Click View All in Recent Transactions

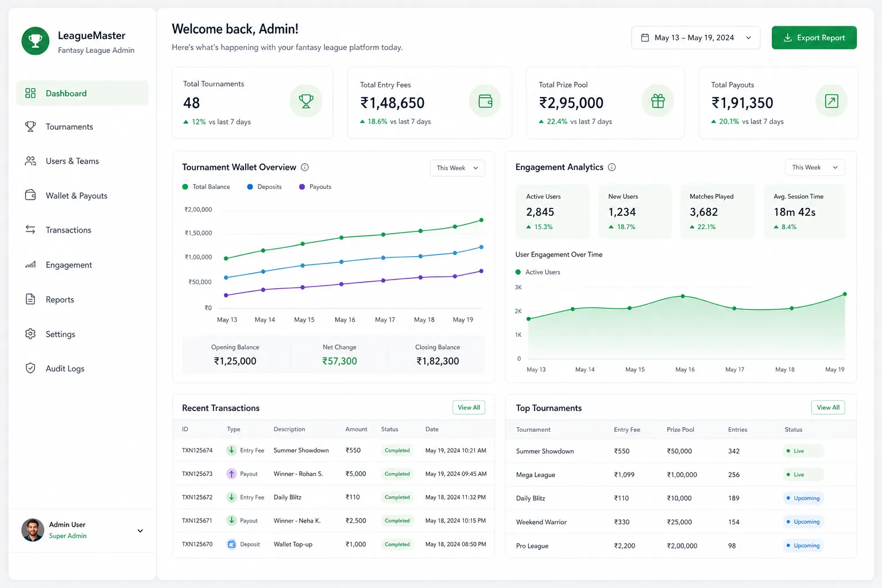pos(469,407)
